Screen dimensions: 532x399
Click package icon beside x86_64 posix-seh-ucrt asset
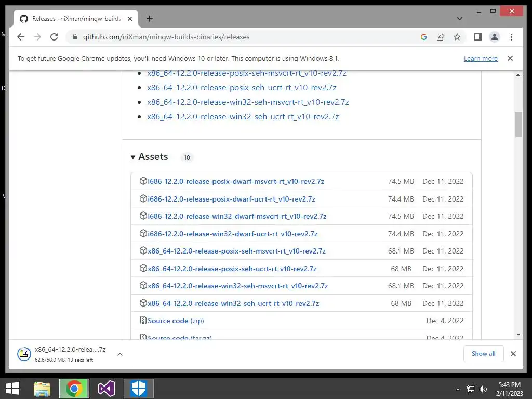point(143,268)
